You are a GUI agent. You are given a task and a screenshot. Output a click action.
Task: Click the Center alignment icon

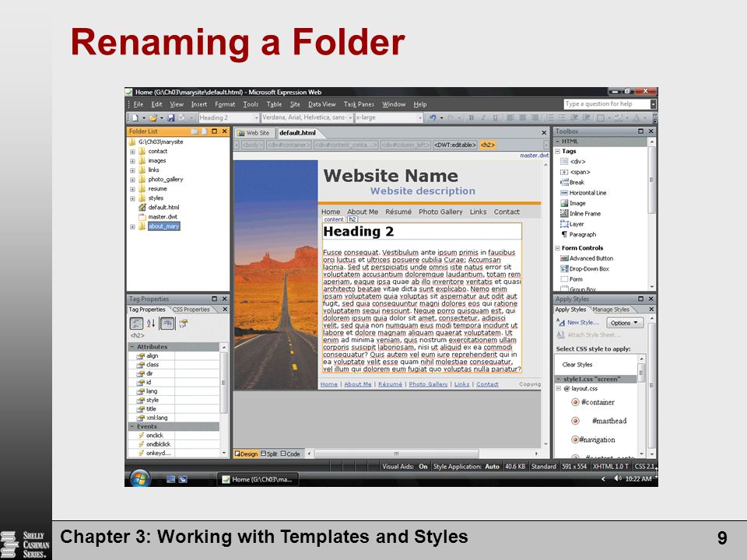click(523, 117)
